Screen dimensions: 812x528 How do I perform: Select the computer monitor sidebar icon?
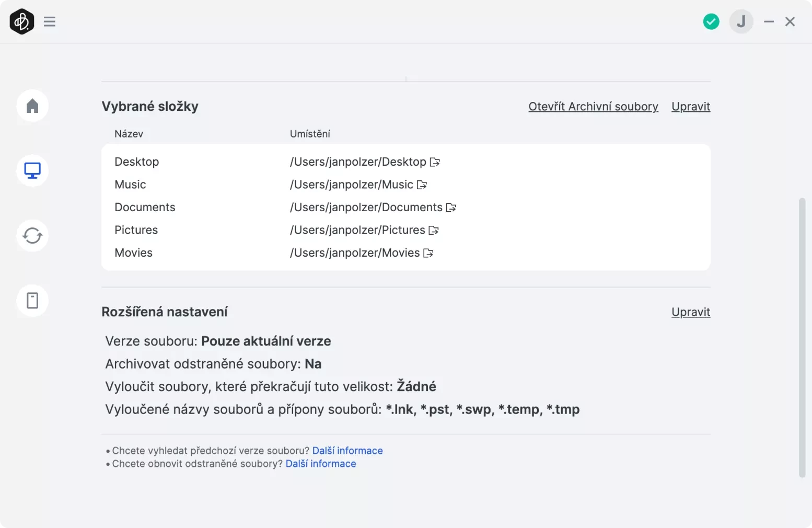(32, 170)
